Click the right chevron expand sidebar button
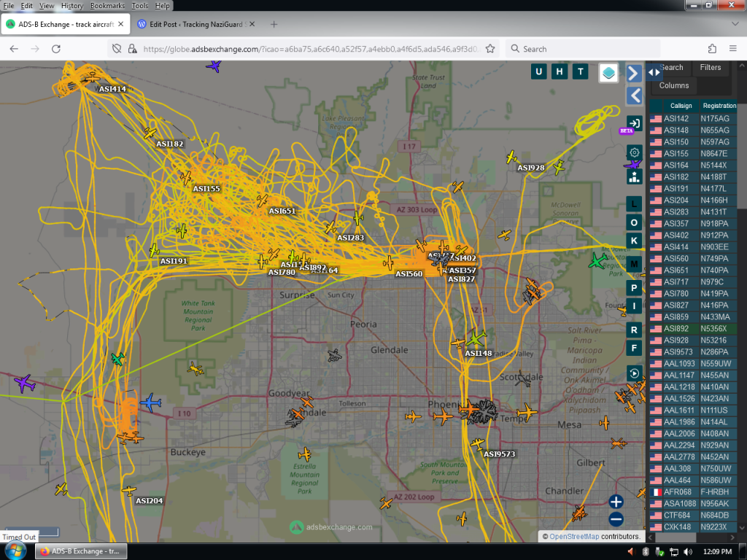Screen dimensions: 747x560 coord(633,74)
